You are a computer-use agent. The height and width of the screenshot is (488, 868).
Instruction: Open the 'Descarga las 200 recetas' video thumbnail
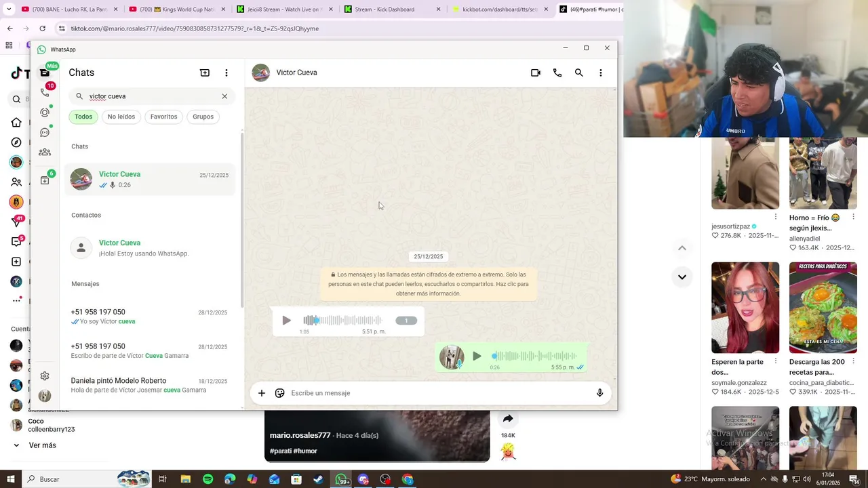(823, 308)
